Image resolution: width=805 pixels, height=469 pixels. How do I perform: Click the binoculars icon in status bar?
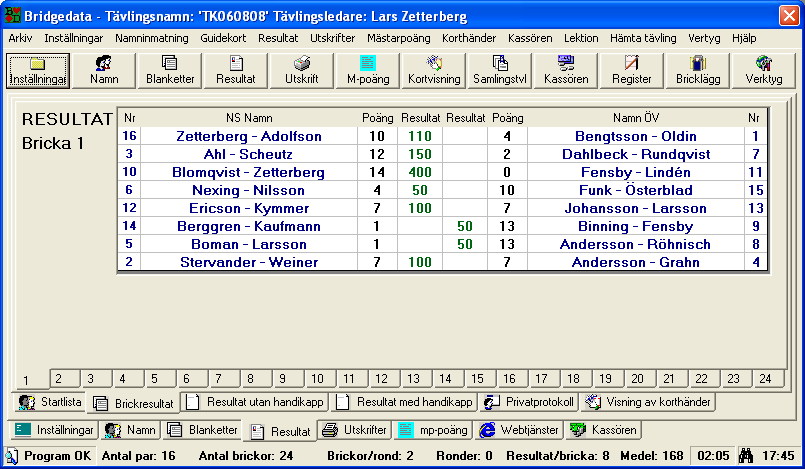click(745, 456)
